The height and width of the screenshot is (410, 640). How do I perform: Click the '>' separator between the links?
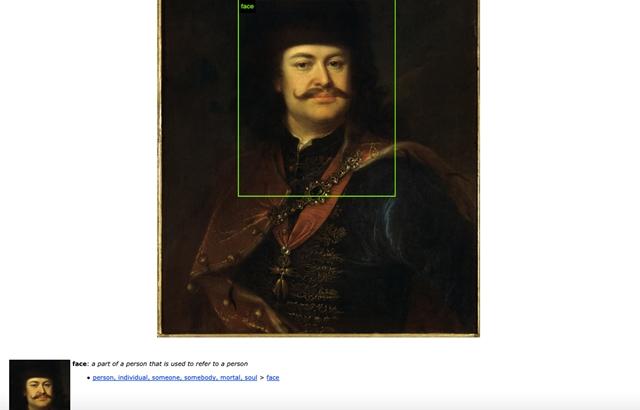tap(262, 378)
